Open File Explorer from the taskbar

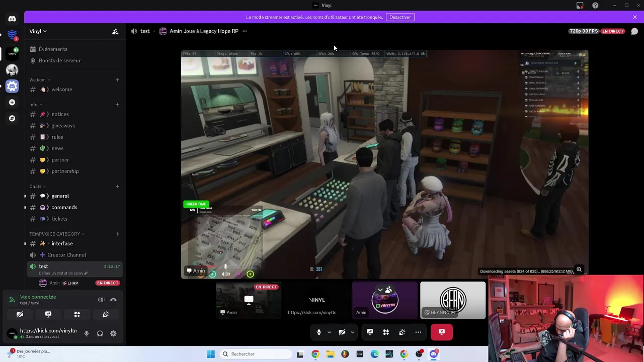tap(330, 354)
